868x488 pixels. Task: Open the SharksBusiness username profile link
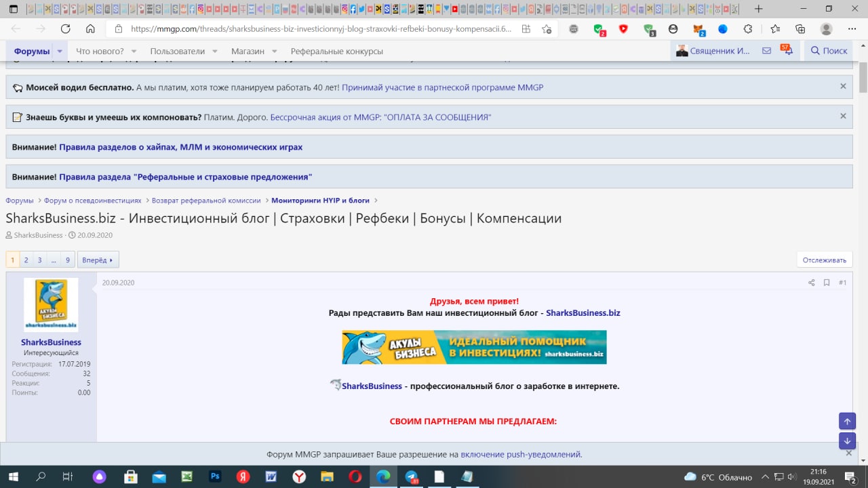click(51, 342)
